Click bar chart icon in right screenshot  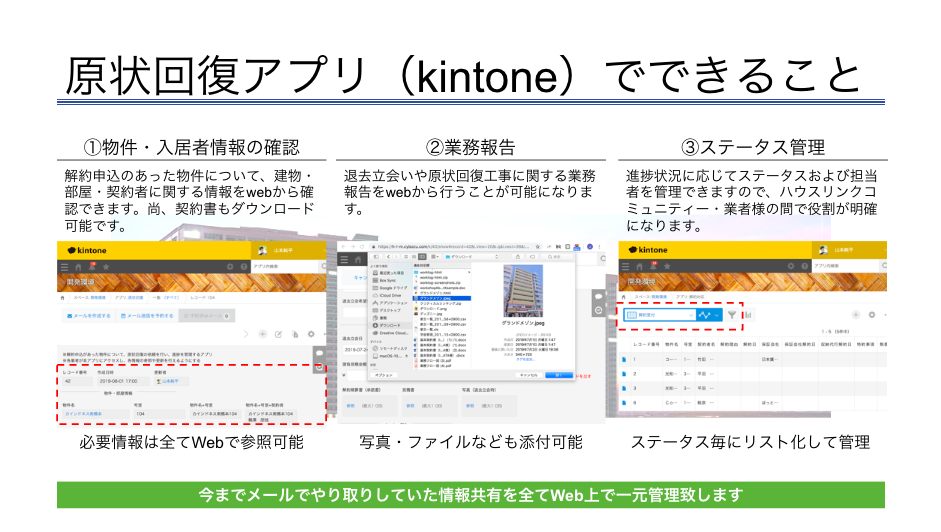pos(748,315)
